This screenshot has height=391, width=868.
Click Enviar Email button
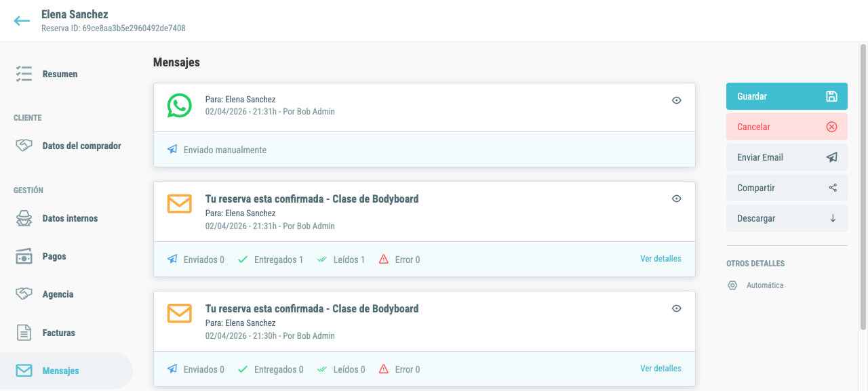(787, 157)
